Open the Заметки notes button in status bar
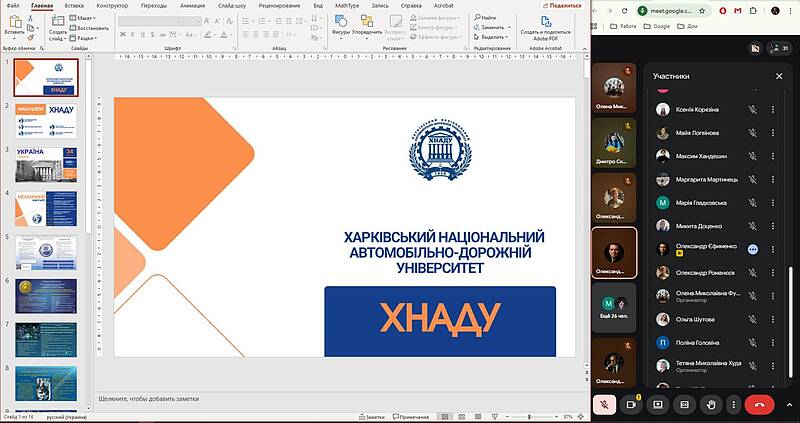800x423 pixels. pos(371,417)
